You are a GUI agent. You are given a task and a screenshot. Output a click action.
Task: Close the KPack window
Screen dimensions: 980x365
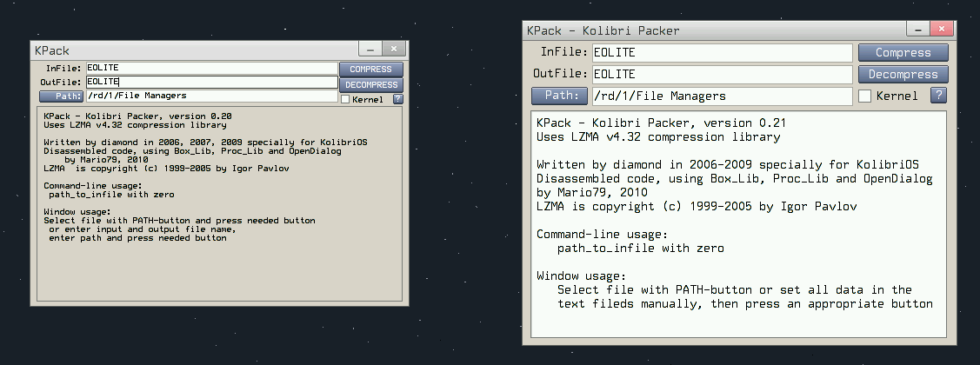394,49
